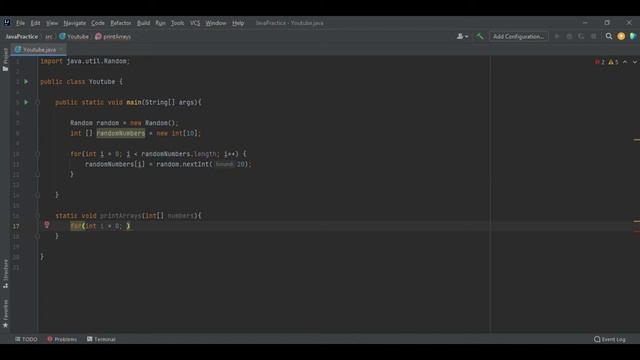Click Add Configuration button
Viewport: 640px width, 360px height.
click(518, 37)
